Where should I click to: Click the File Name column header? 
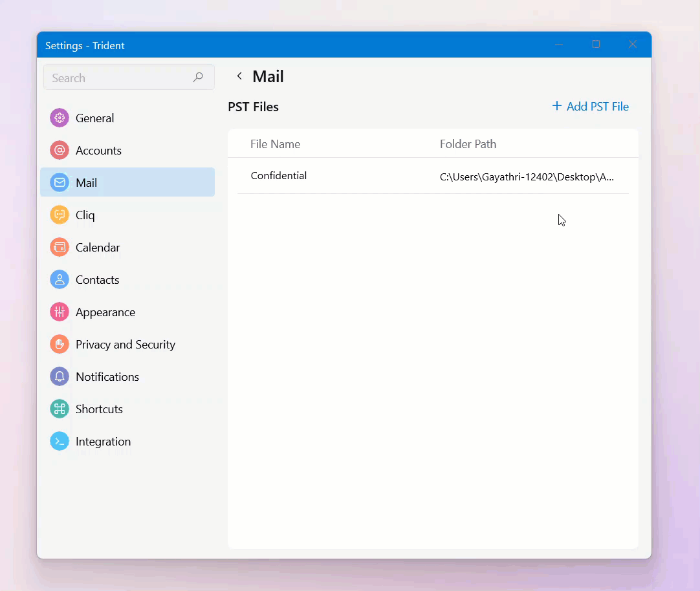coord(275,144)
